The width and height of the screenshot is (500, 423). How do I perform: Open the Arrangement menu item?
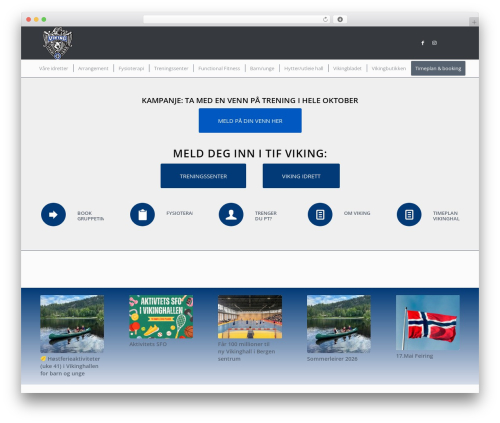[x=93, y=68]
